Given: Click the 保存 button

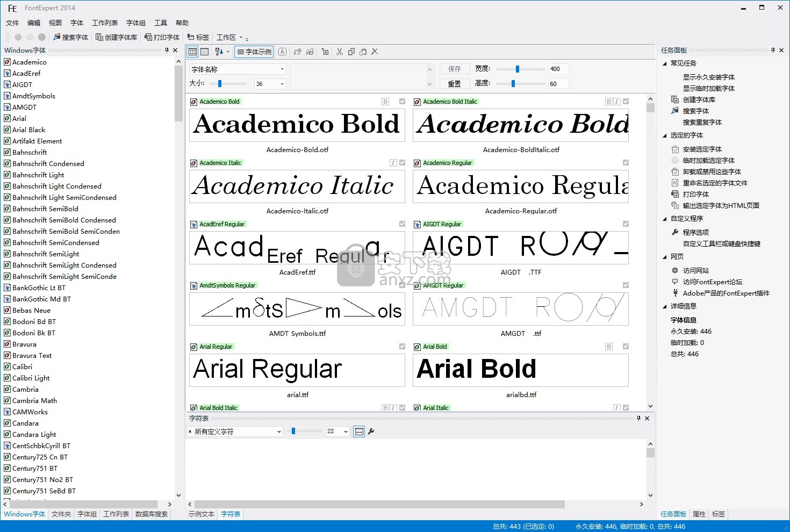Looking at the screenshot, I should pyautogui.click(x=455, y=69).
